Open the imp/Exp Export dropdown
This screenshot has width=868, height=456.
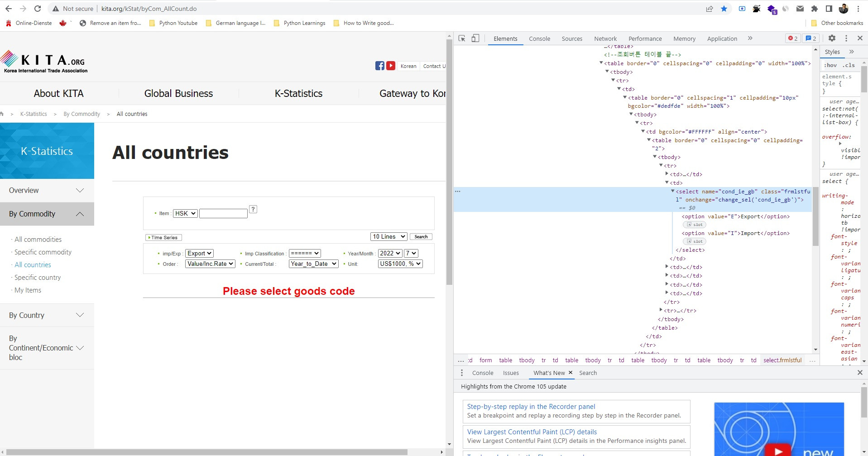click(200, 253)
